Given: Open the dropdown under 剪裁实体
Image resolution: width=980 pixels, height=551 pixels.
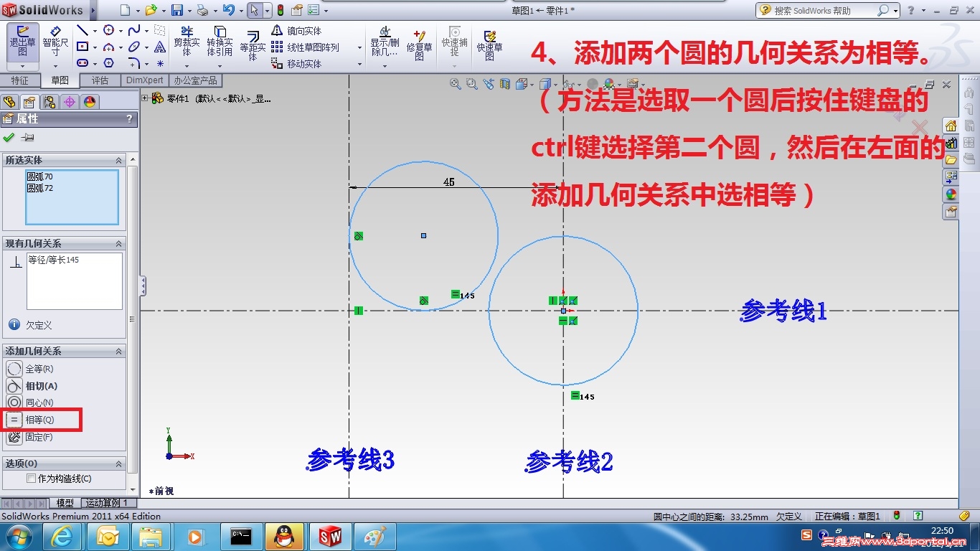Looking at the screenshot, I should [x=187, y=65].
